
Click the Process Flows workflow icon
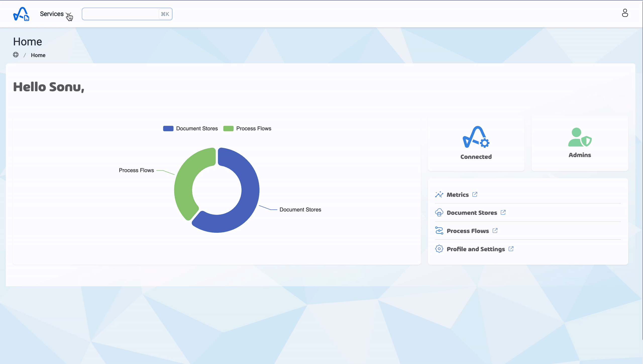pos(439,231)
